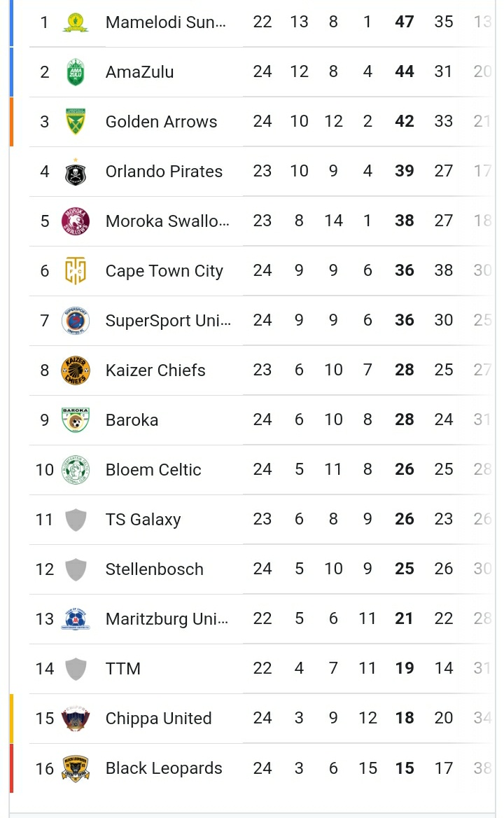Click the Orlando Pirates skull crest
This screenshot has width=504, height=818.
(x=76, y=172)
